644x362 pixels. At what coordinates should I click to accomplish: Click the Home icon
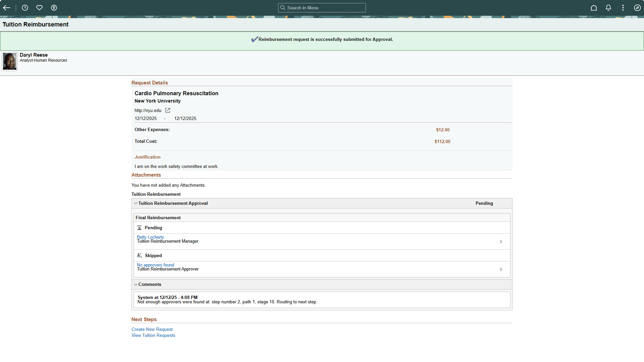[x=594, y=7]
